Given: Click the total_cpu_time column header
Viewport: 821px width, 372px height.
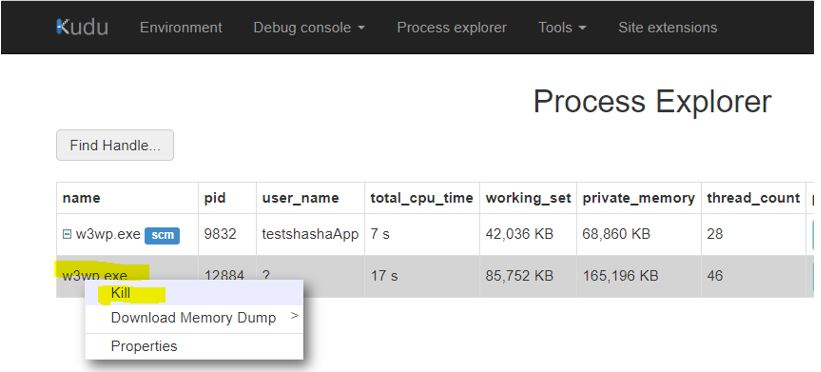Looking at the screenshot, I should click(421, 198).
